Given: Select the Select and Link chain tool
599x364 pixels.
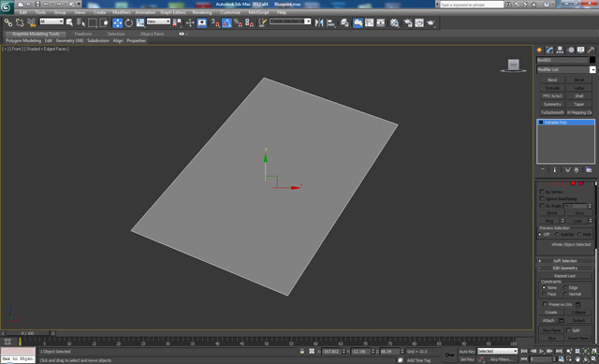Looking at the screenshot, I should click(x=8, y=22).
